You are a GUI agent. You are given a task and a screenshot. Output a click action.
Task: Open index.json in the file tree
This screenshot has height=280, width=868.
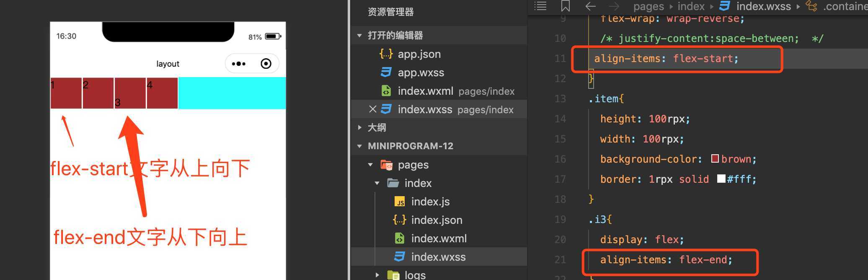[439, 220]
